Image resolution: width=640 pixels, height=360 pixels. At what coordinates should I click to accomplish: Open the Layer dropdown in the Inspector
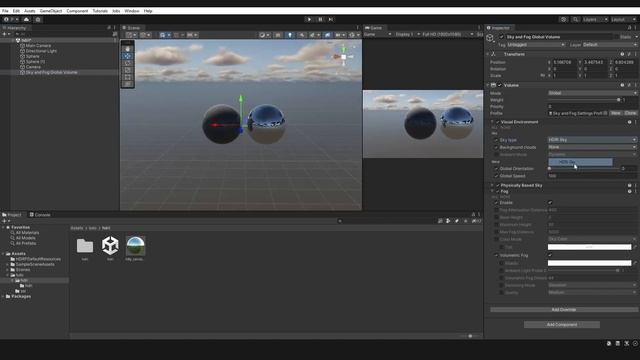tap(610, 44)
